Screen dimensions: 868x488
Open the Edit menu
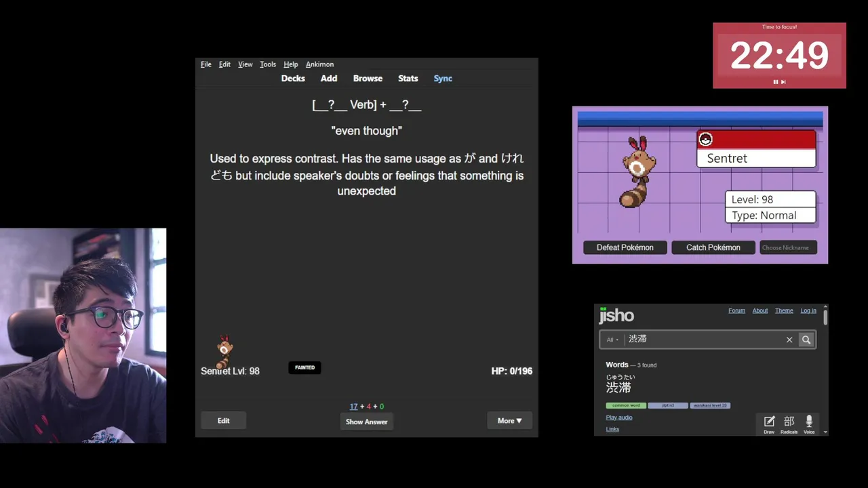(x=224, y=64)
